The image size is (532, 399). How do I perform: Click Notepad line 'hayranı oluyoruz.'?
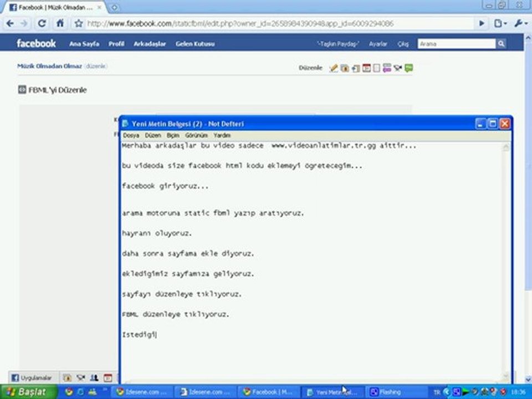[x=157, y=233]
